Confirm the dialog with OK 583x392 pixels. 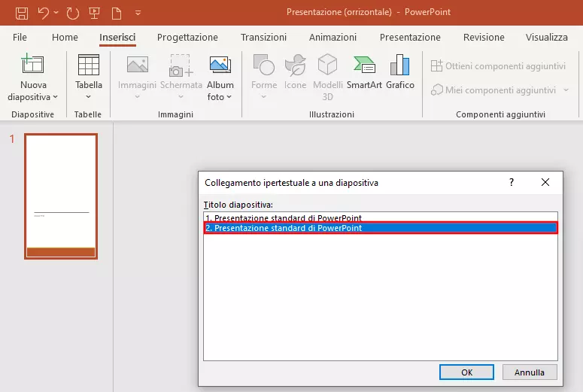[x=466, y=372]
